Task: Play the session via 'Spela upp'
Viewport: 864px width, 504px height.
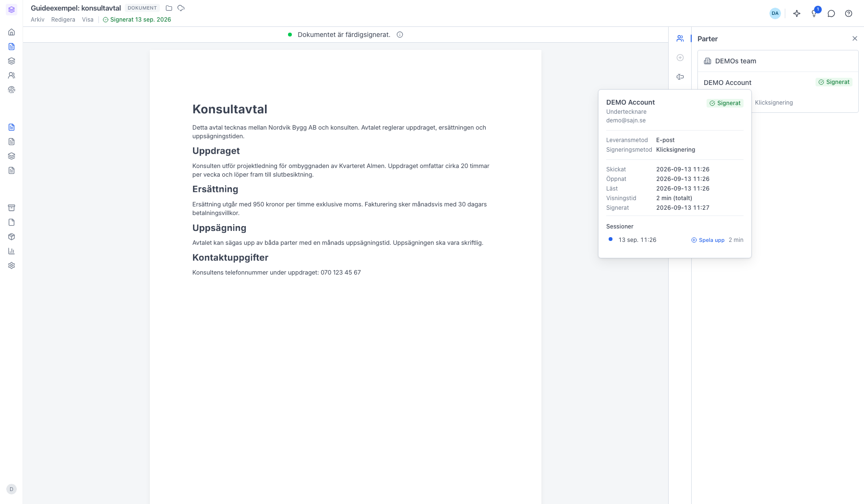Action: click(x=708, y=240)
